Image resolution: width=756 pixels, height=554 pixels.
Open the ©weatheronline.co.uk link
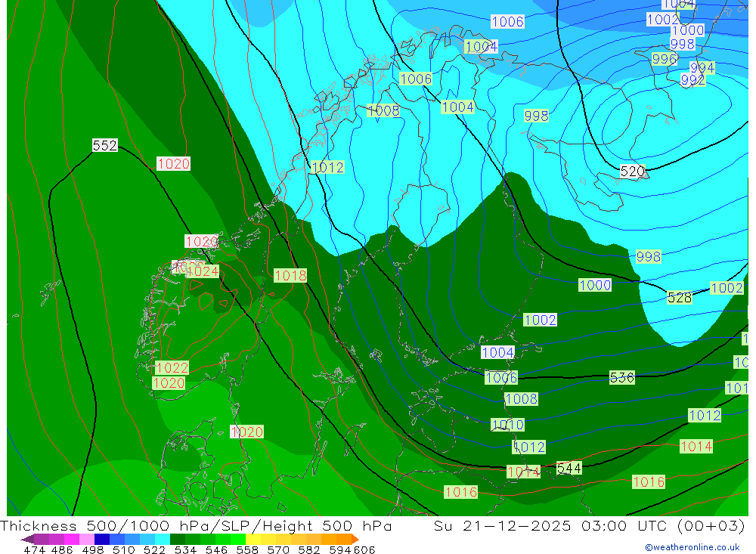pyautogui.click(x=692, y=547)
